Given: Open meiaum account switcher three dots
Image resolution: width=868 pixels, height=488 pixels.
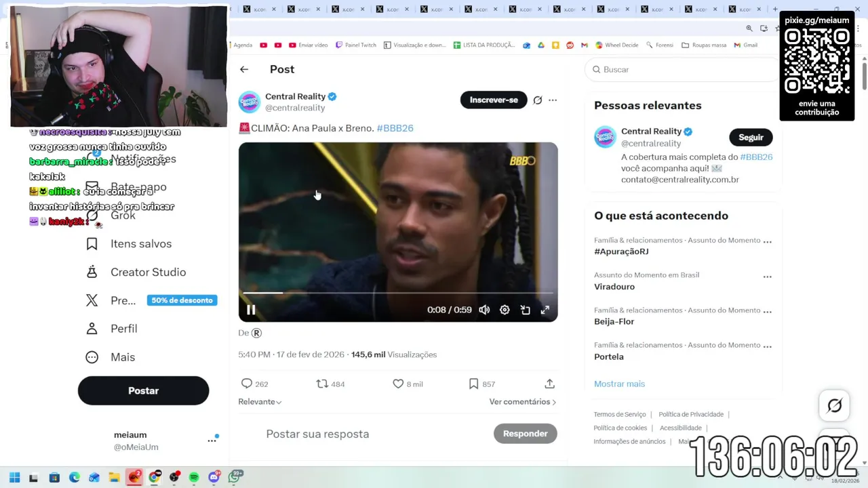Looking at the screenshot, I should (x=212, y=441).
